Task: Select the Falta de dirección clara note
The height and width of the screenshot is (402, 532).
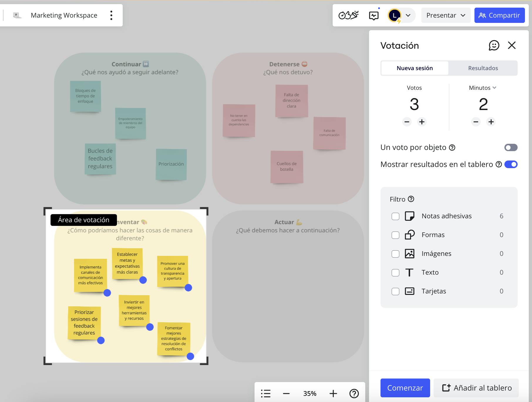Action: 292,101
